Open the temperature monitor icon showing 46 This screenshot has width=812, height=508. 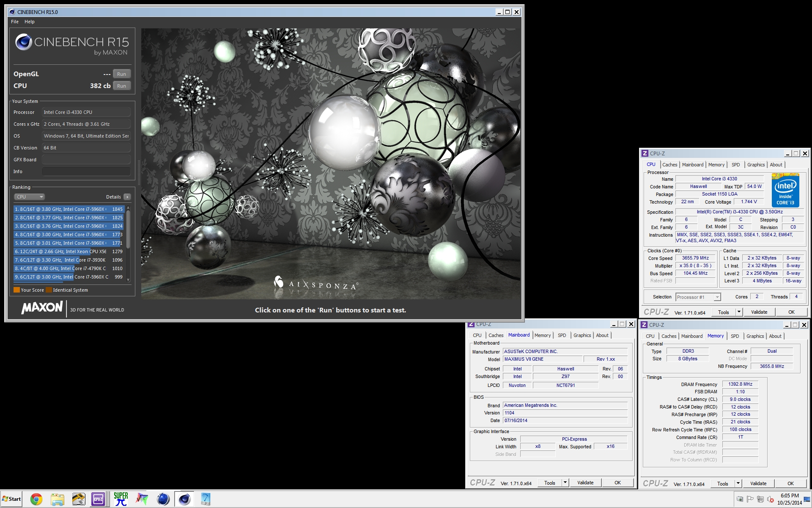coord(79,500)
